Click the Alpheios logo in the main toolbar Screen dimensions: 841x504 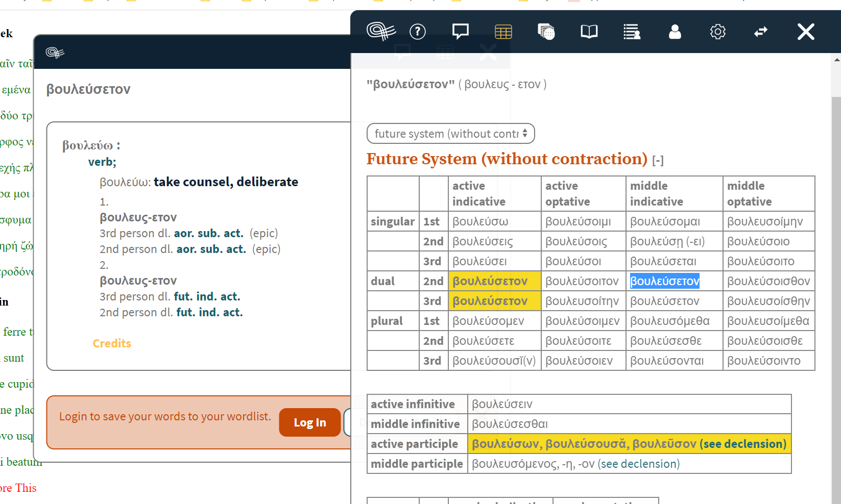click(380, 32)
